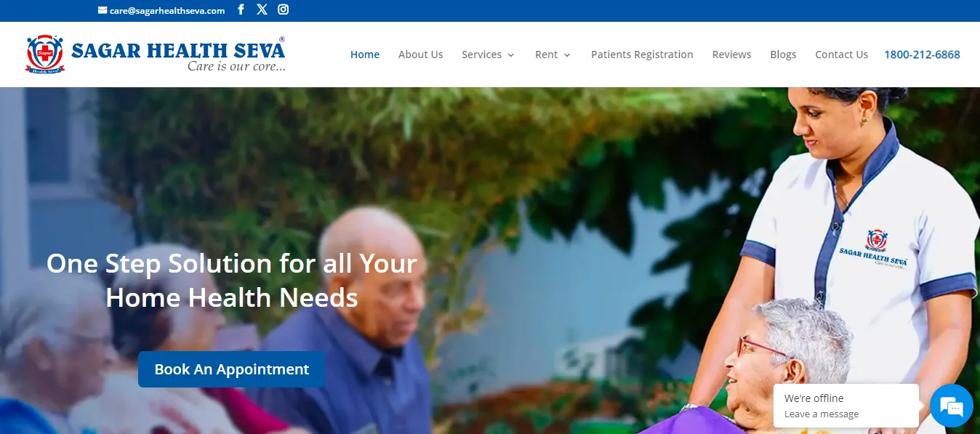Expand the Rent dropdown chevron

click(567, 55)
